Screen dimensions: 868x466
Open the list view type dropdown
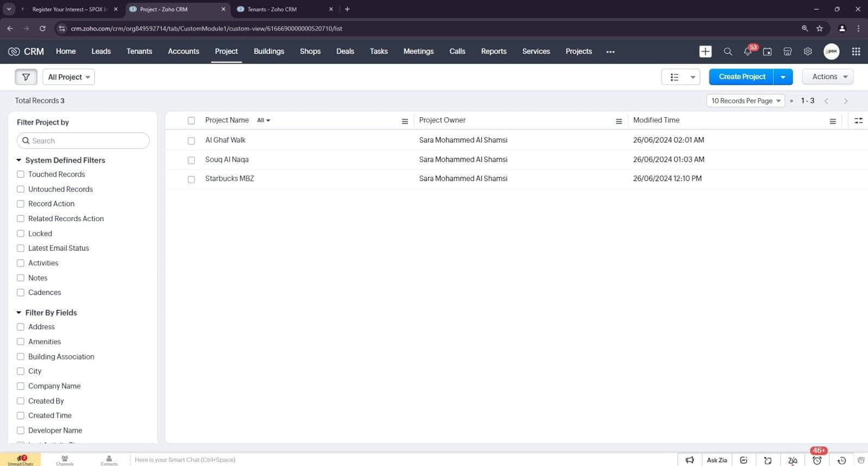pos(680,77)
